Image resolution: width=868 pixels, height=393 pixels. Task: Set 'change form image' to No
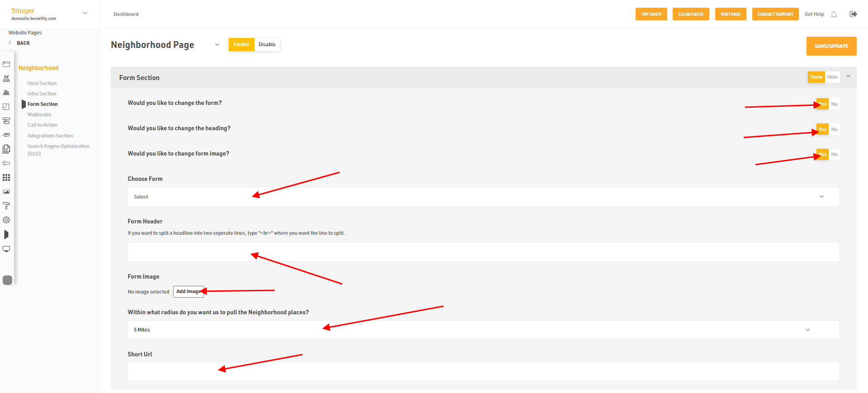click(x=834, y=155)
